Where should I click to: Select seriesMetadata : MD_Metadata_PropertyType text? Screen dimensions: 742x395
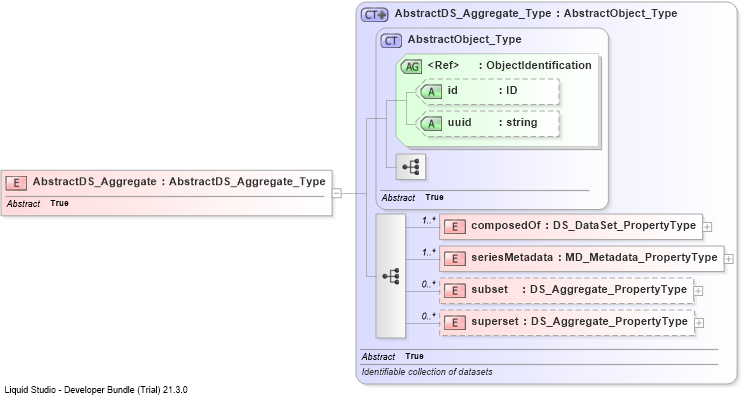coord(594,257)
